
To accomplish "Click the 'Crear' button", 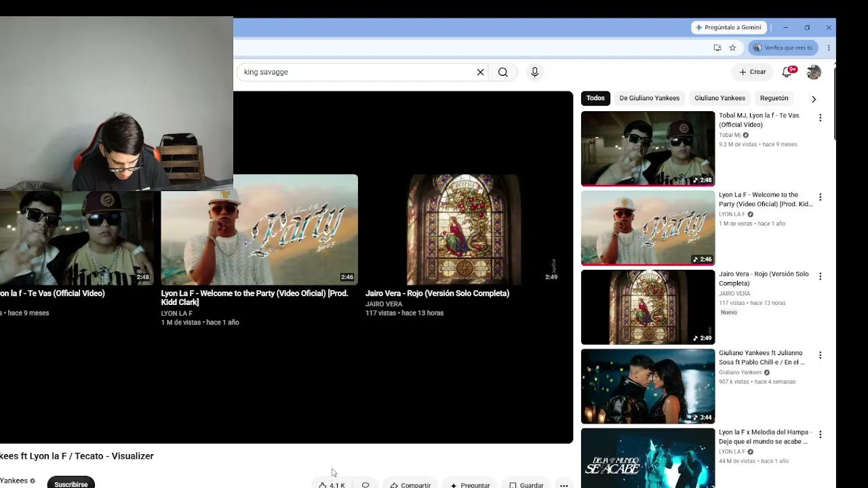I will [x=752, y=72].
